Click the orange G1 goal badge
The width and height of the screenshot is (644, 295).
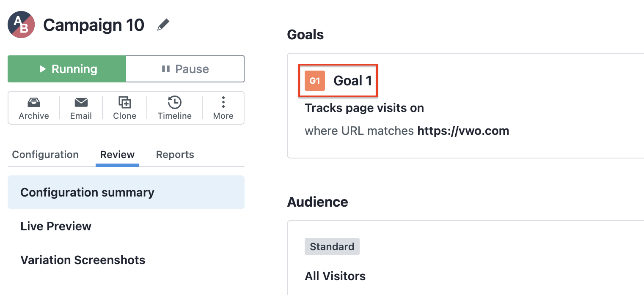click(x=315, y=81)
